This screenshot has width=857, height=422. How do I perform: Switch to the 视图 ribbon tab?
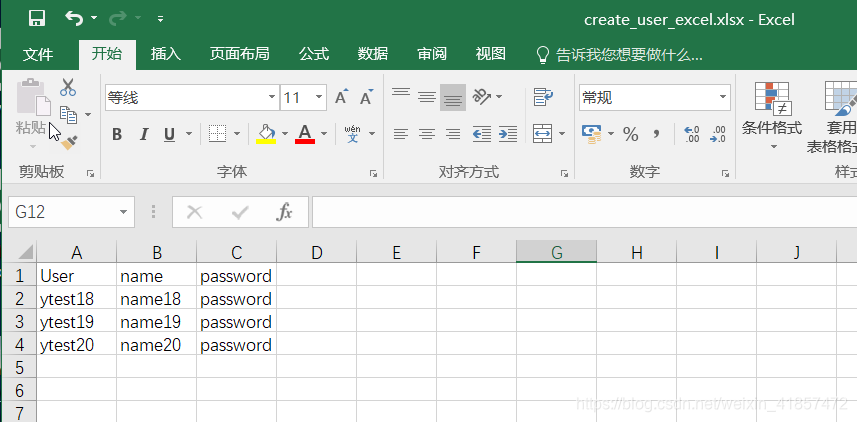tap(490, 54)
